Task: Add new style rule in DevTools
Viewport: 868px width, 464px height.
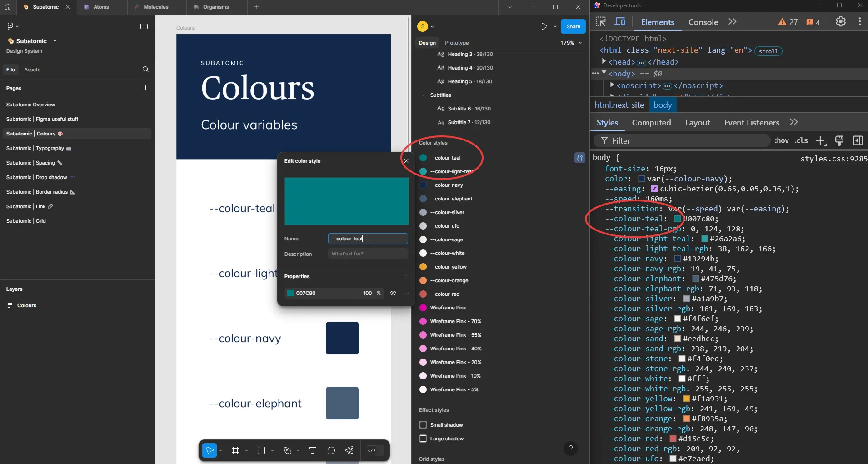Action: [821, 141]
